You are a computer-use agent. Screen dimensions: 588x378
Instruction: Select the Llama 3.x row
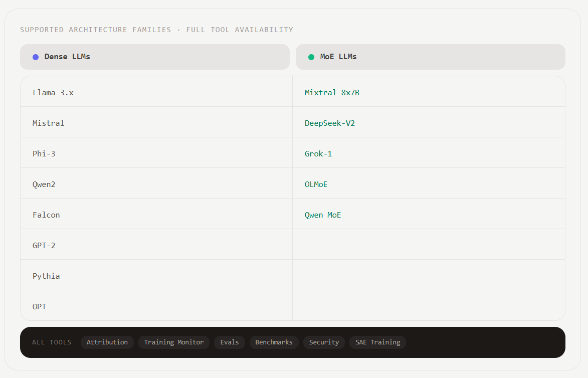tap(156, 92)
